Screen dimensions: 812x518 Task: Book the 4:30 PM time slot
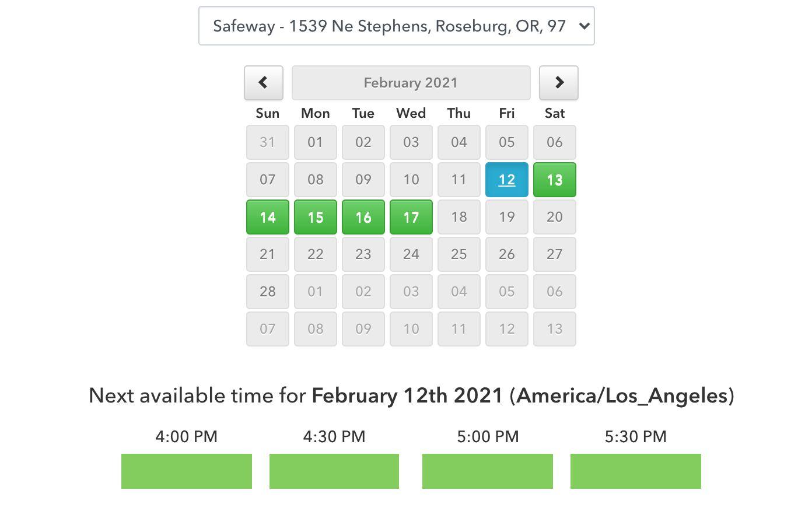334,471
